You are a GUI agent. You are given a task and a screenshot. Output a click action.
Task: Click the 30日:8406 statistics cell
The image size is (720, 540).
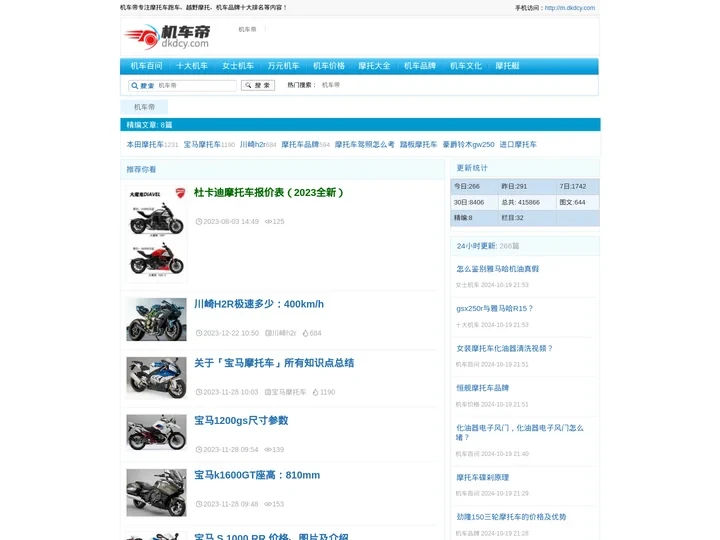click(x=474, y=202)
